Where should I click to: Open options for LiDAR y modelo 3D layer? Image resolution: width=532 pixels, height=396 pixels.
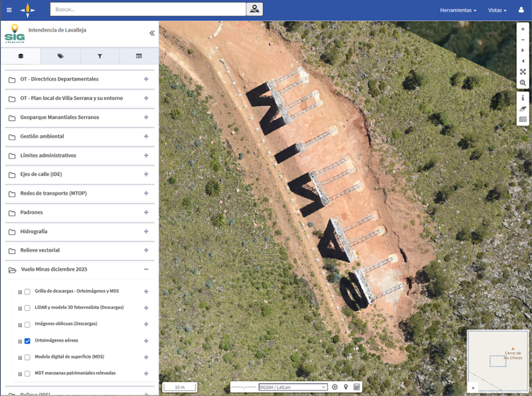tap(146, 308)
